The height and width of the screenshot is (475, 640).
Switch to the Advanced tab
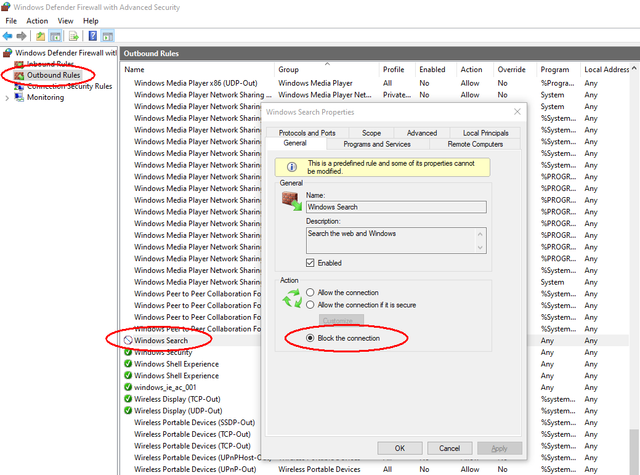(x=422, y=133)
